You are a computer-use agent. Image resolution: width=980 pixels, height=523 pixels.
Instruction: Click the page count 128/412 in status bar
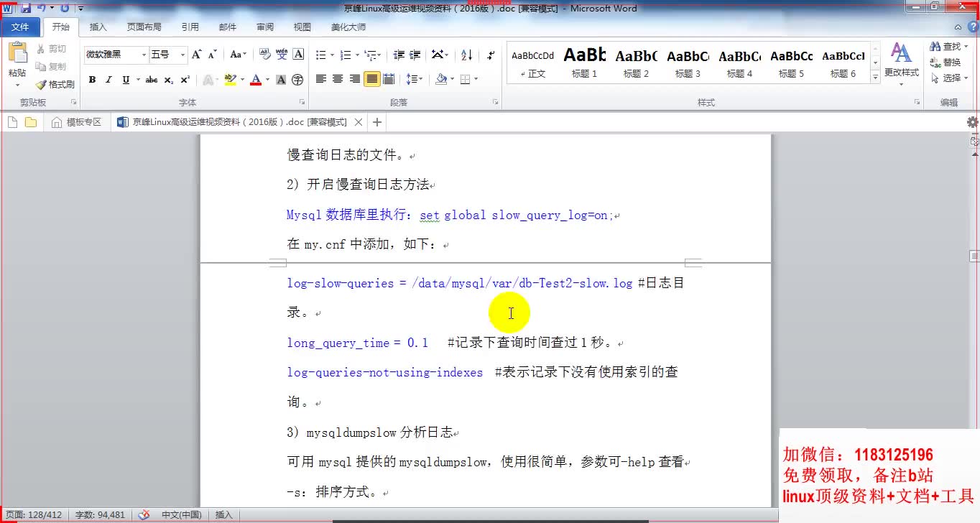point(34,514)
